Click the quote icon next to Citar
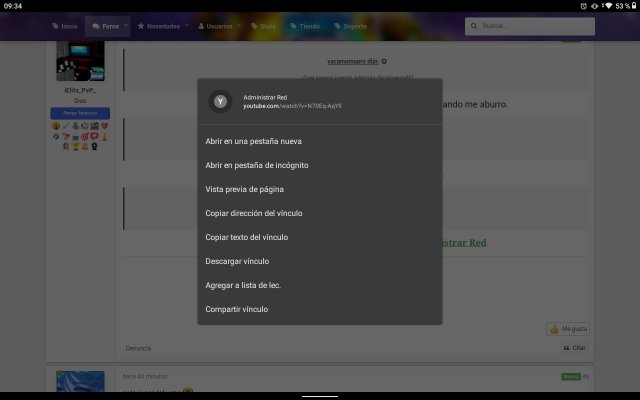Screen dimensions: 640x400 tap(567, 348)
